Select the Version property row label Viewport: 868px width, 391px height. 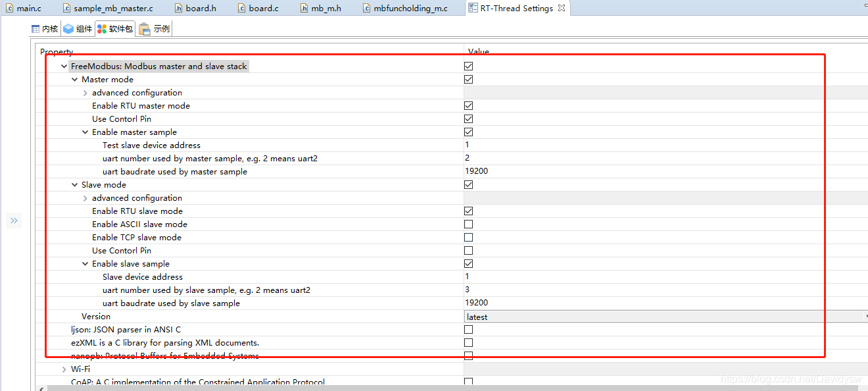coord(96,317)
